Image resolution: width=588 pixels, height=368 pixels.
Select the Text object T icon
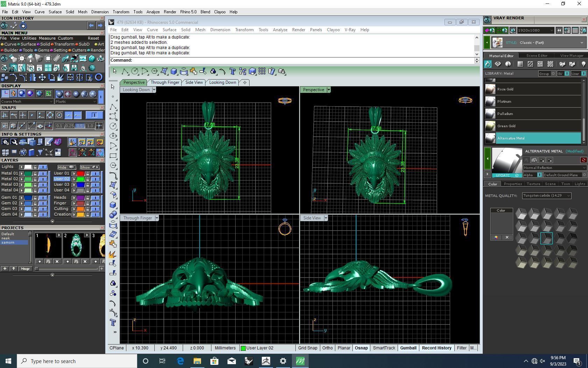pos(233,71)
